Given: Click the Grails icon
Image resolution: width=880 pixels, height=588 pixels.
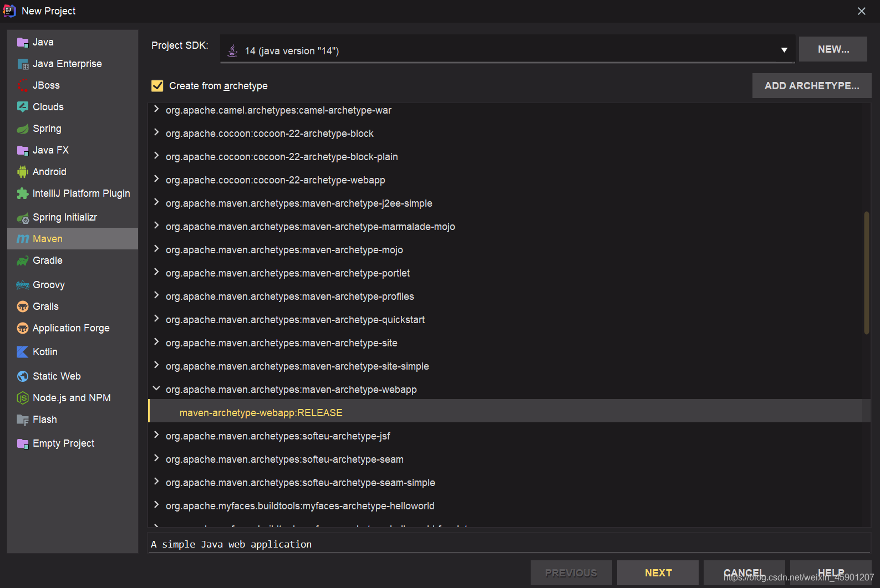Looking at the screenshot, I should point(23,306).
